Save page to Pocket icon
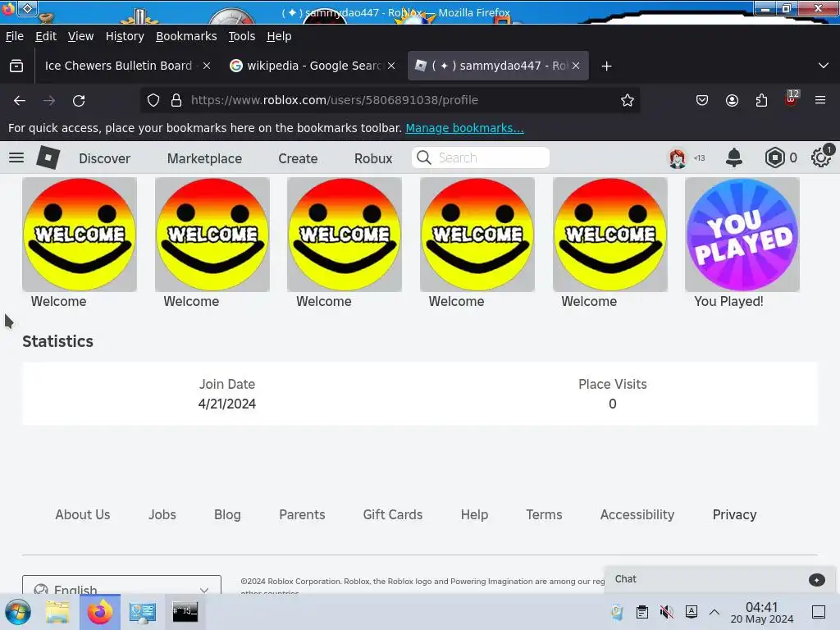The image size is (840, 630). [x=702, y=100]
